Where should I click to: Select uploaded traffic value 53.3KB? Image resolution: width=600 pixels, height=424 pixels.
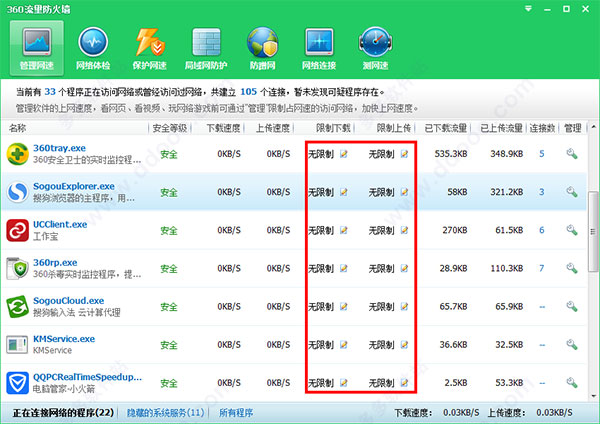pos(509,383)
